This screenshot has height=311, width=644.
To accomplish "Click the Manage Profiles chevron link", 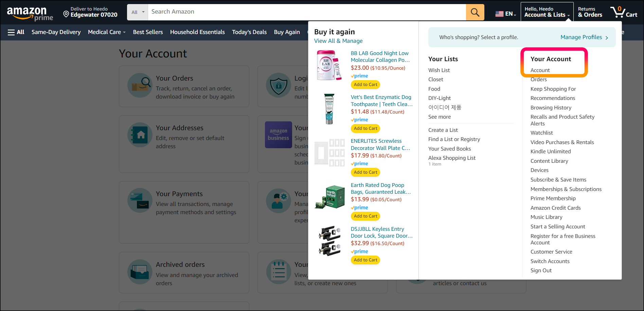I will 584,37.
